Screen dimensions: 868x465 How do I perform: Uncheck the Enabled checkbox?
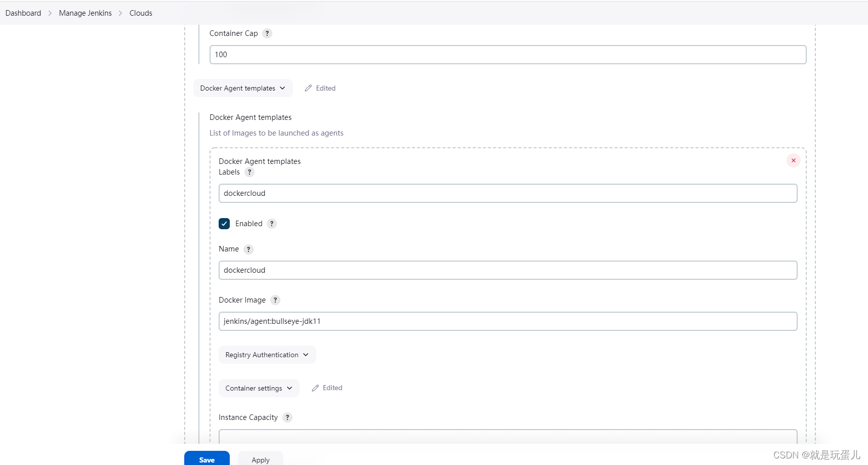tap(224, 224)
